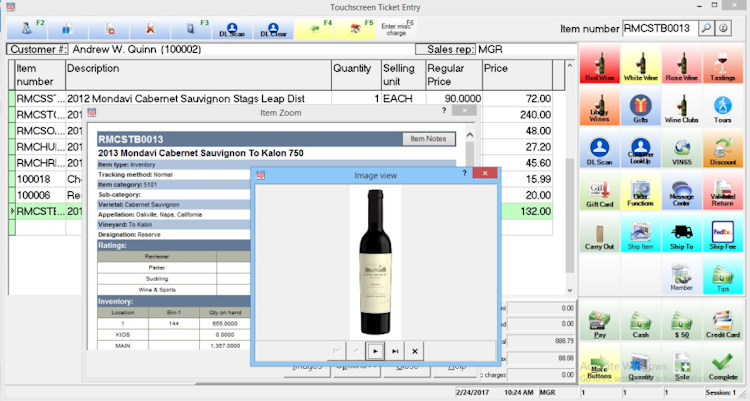Image resolution: width=750 pixels, height=401 pixels.
Task: Select the White Wine category button
Action: click(x=641, y=64)
